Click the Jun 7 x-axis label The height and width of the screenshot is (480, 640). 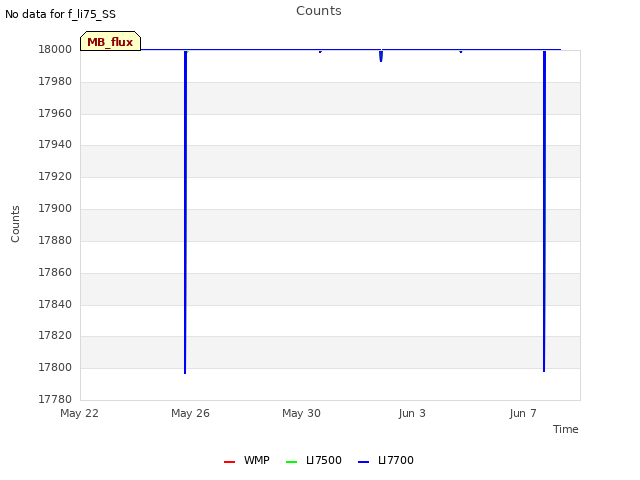click(x=523, y=413)
